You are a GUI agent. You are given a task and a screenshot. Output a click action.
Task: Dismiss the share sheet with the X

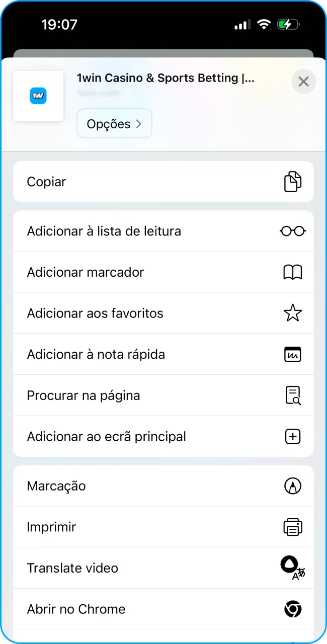click(303, 81)
